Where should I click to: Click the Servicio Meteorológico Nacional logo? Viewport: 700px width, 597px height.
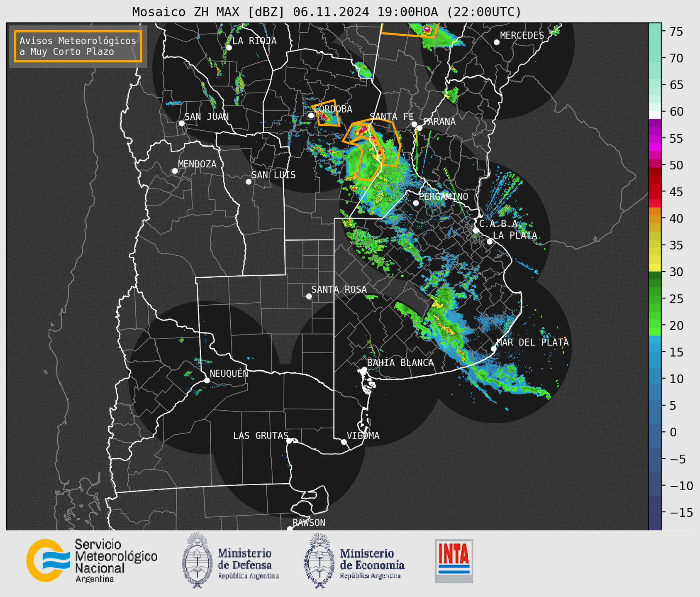(x=91, y=560)
